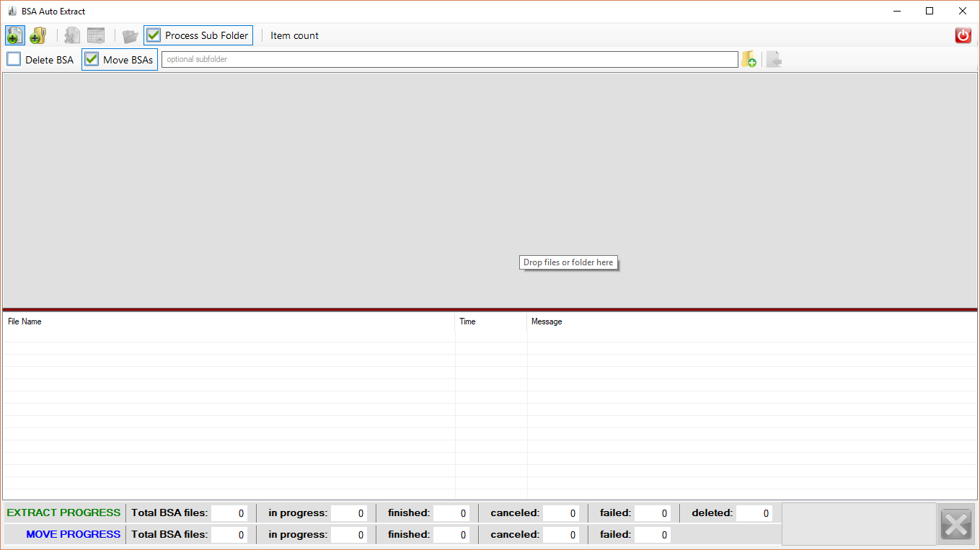Click the large grey X cancel button
This screenshot has width=980, height=550.
[956, 524]
